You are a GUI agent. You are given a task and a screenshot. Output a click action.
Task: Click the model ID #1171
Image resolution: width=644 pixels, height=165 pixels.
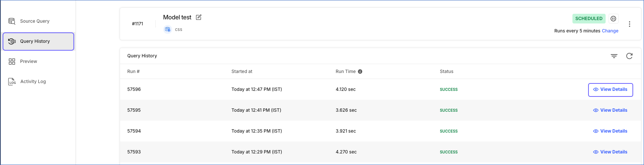click(138, 24)
